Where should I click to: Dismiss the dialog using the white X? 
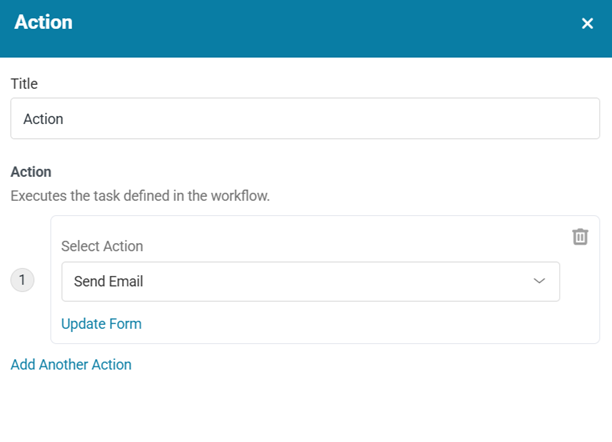587,23
